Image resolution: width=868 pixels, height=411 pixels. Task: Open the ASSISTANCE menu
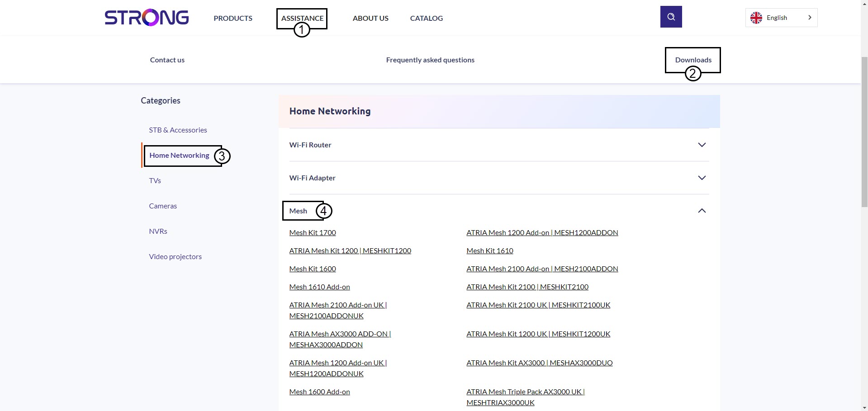coord(302,18)
